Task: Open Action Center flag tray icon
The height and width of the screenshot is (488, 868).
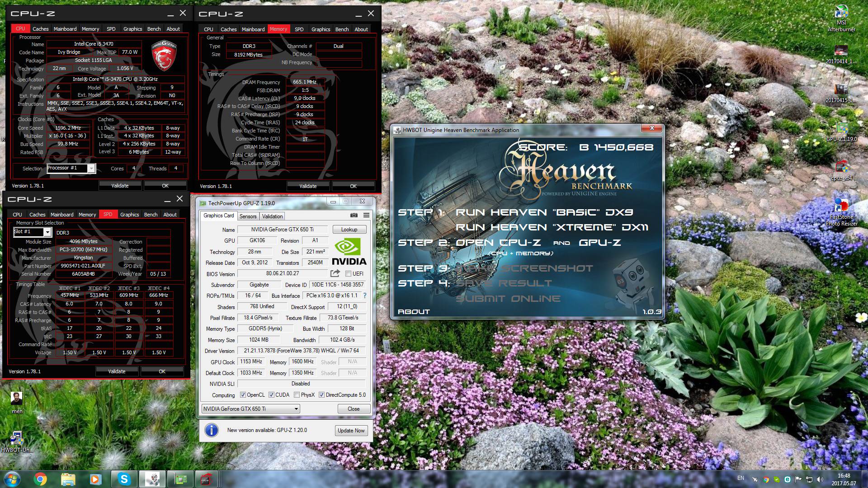Action: (x=798, y=479)
